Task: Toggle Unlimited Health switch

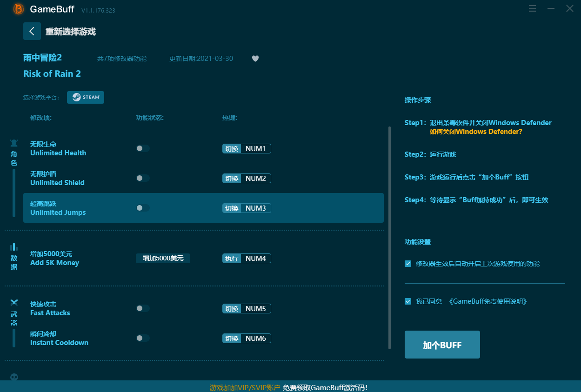Action: pyautogui.click(x=143, y=148)
